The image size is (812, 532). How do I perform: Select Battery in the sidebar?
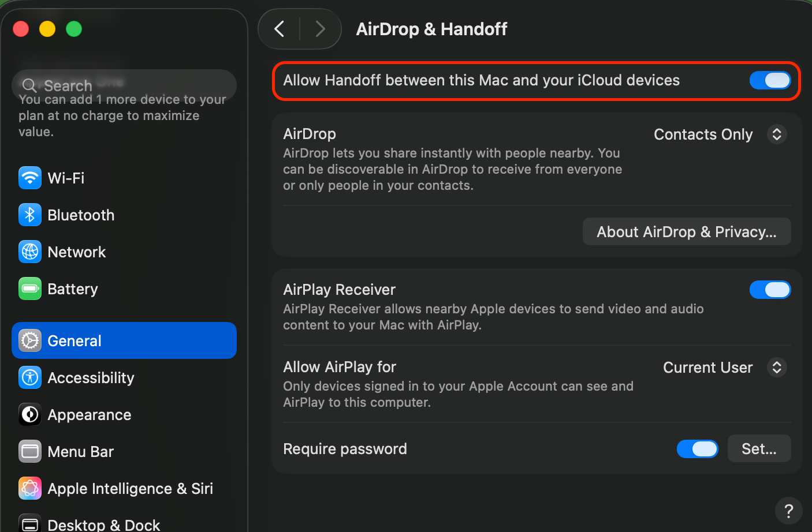(x=124, y=289)
